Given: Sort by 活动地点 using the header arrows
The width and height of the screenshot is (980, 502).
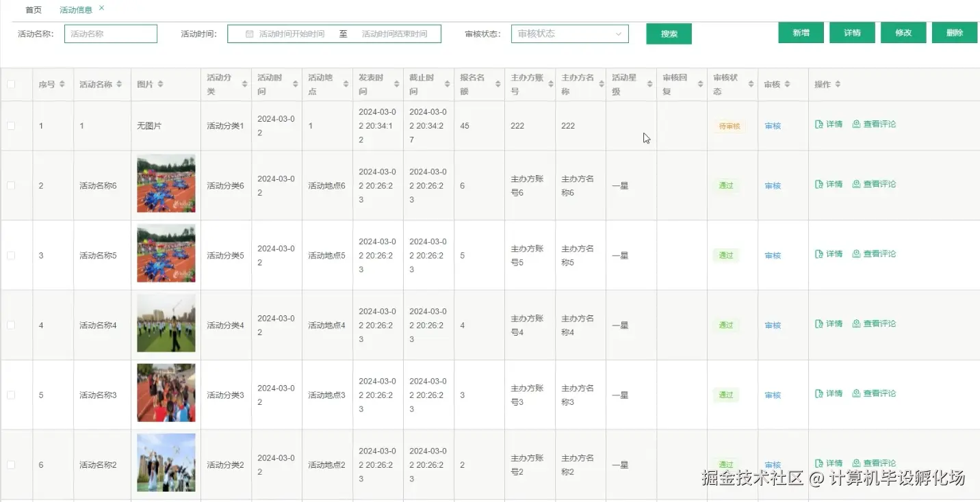Looking at the screenshot, I should coord(346,84).
